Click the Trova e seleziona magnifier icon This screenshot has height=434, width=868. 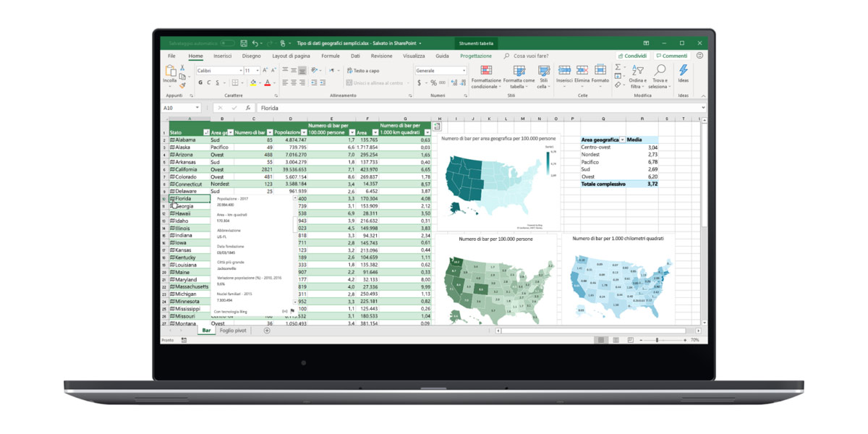pos(660,70)
